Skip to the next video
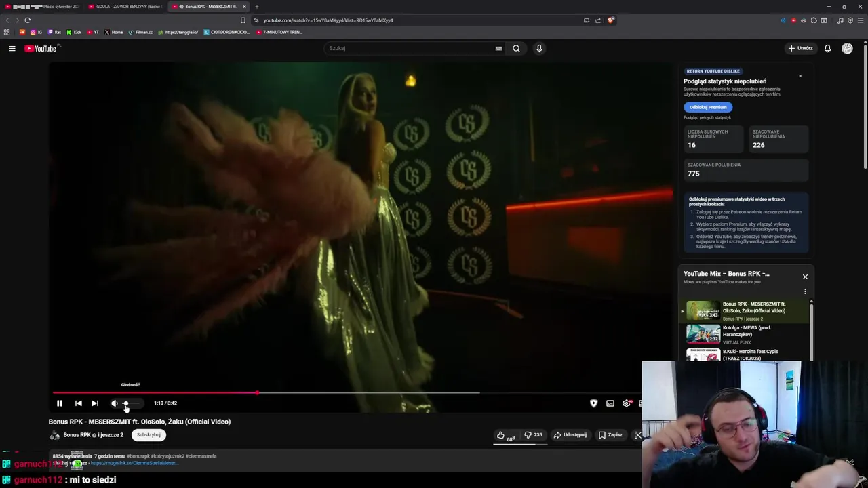The height and width of the screenshot is (488, 868). [95, 403]
